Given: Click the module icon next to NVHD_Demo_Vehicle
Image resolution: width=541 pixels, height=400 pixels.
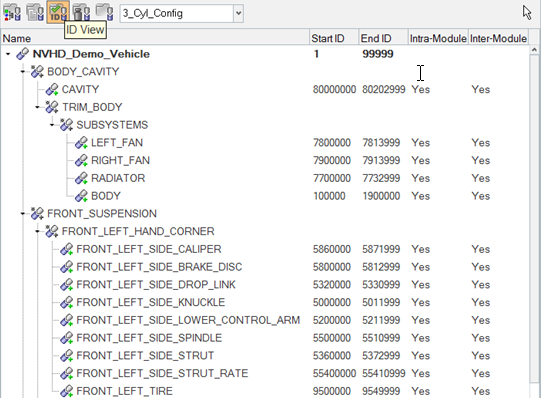Looking at the screenshot, I should [22, 54].
